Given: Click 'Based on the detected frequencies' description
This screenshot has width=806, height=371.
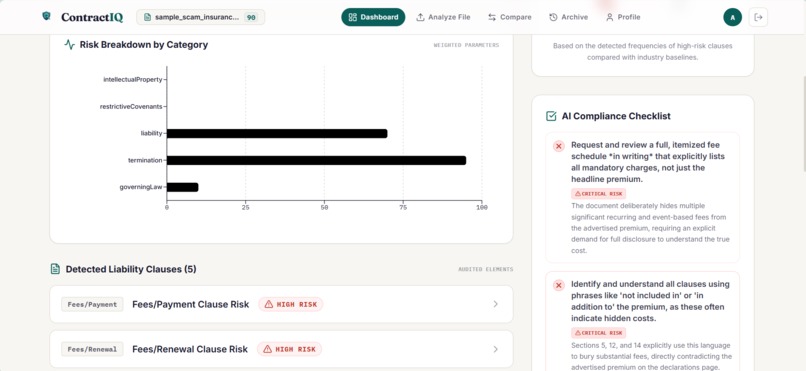Looking at the screenshot, I should click(x=643, y=51).
